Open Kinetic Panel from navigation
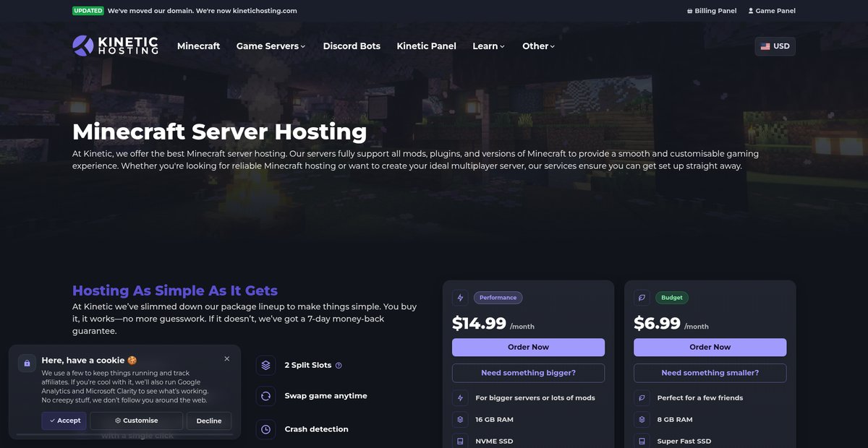This screenshot has height=448, width=868. (426, 46)
